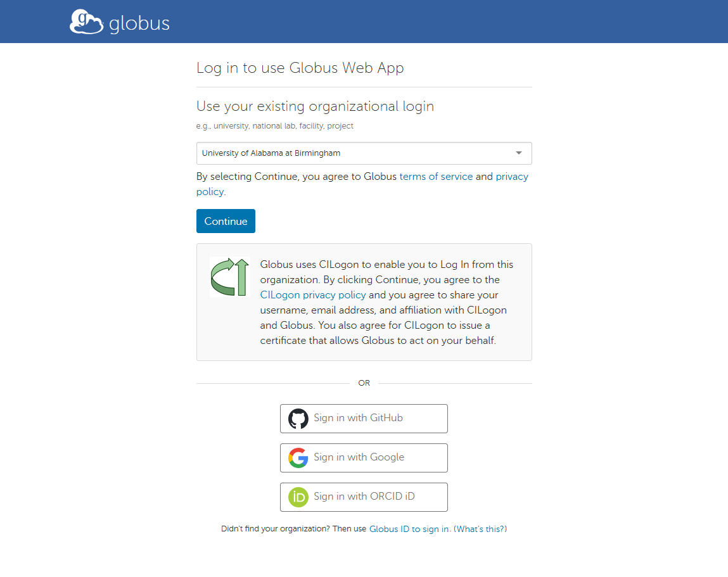728x577 pixels.
Task: Click the Log in to use Globus Web App heading
Action: click(x=300, y=68)
